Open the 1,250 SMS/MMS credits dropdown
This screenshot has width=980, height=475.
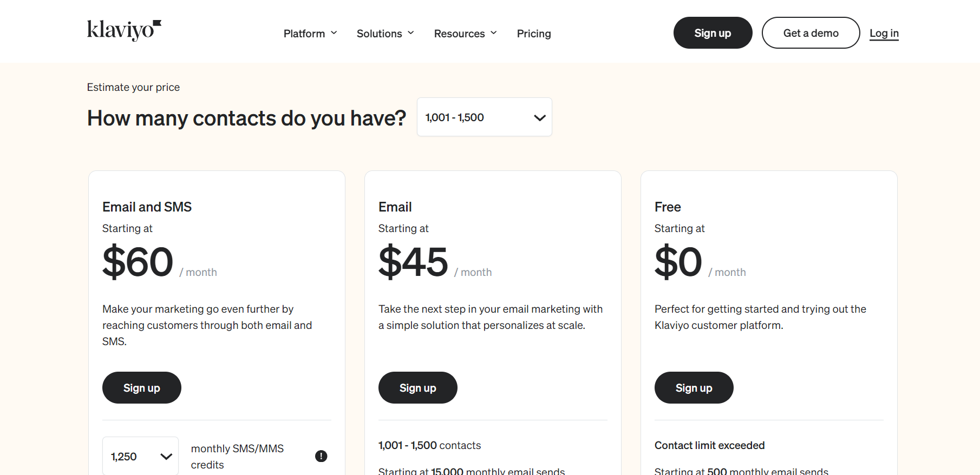[x=140, y=456]
